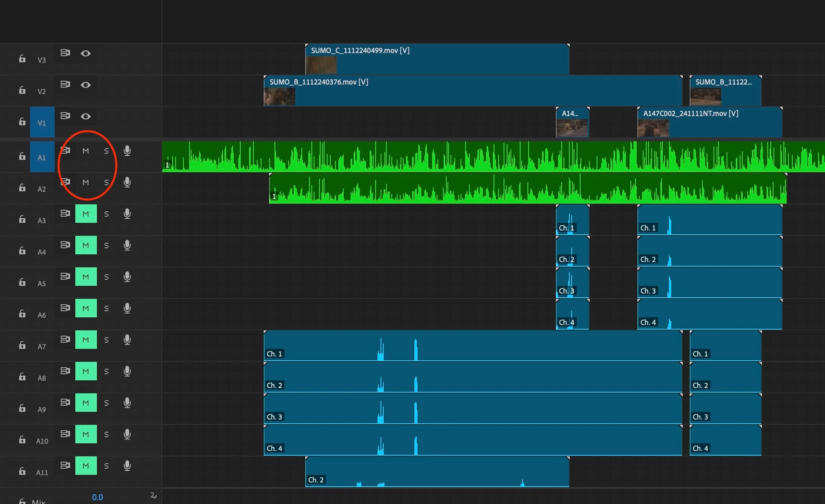Mute track A1
This screenshot has height=504, width=825.
pos(86,151)
